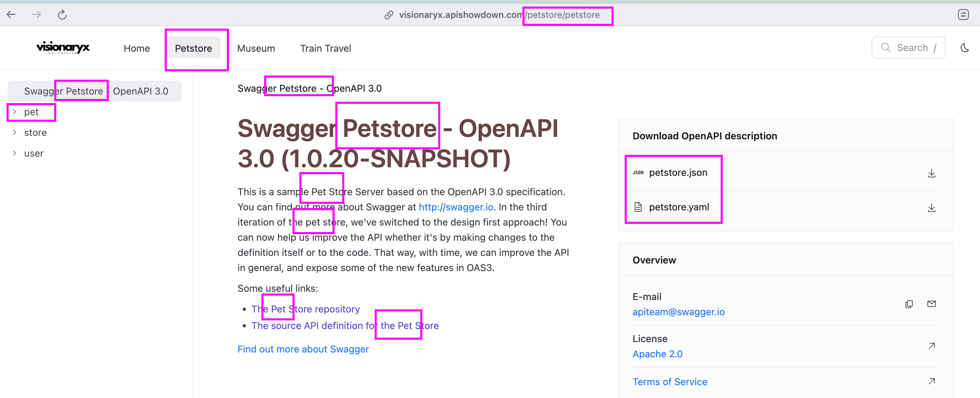Expand the user section chevron
The width and height of the screenshot is (980, 398).
pyautogui.click(x=15, y=153)
